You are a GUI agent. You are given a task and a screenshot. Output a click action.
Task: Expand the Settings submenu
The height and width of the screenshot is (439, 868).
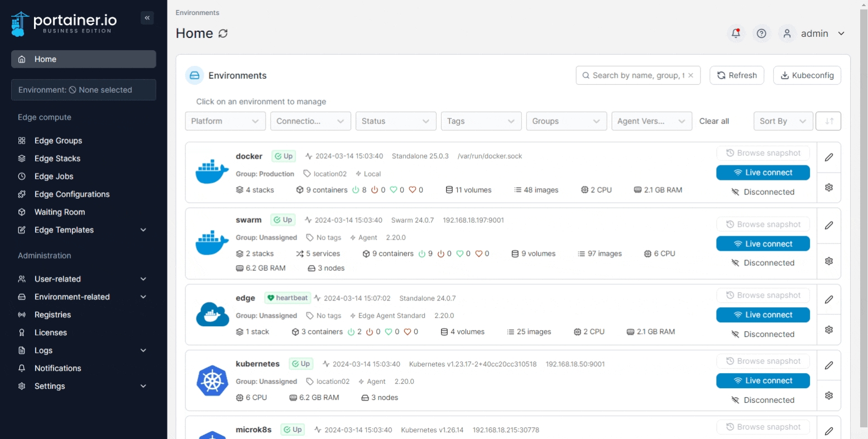tap(143, 386)
